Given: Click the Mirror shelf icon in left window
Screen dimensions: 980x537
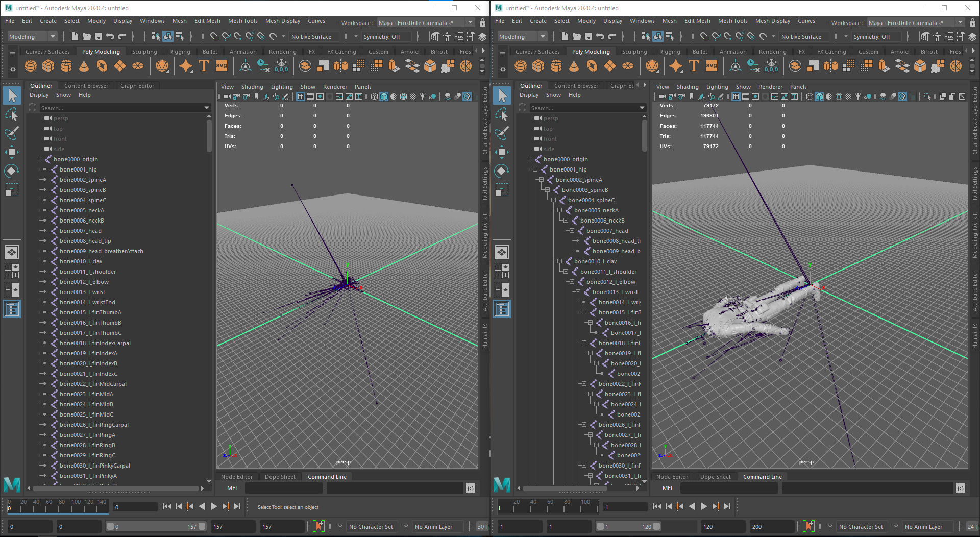Looking at the screenshot, I should (340, 66).
